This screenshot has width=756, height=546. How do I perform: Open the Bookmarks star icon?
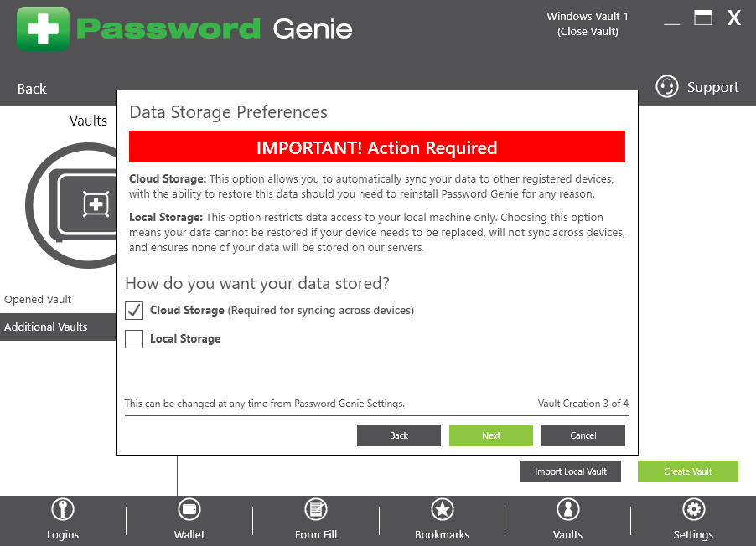443,509
